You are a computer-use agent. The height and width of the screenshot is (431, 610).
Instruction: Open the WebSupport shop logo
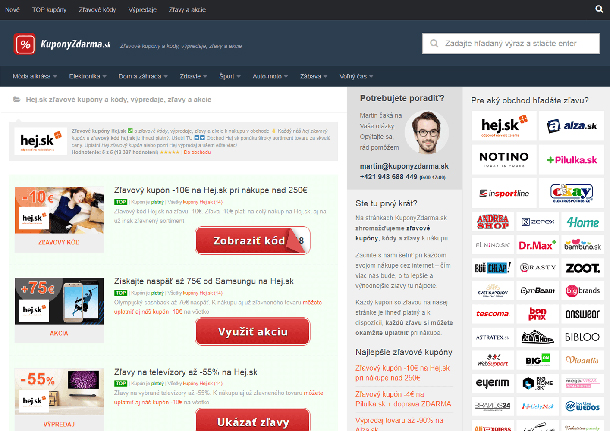coord(493,360)
